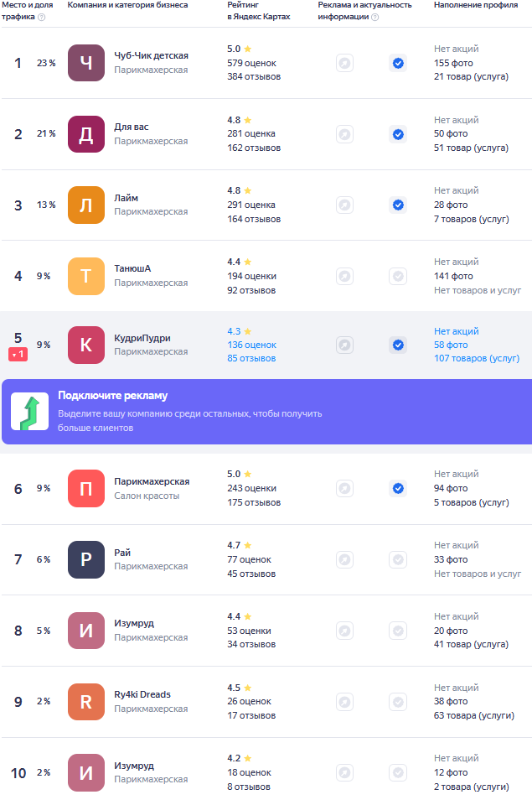Click help icon next to "информации" header
Image resolution: width=532 pixels, height=805 pixels.
pyautogui.click(x=374, y=17)
